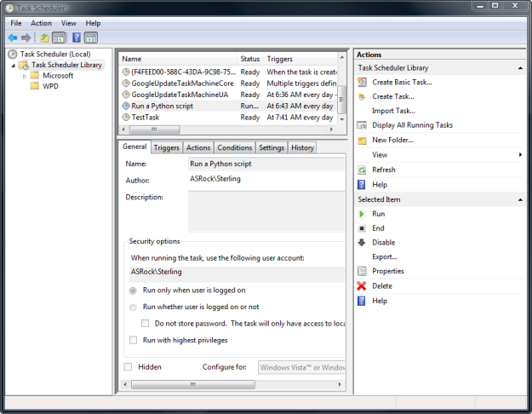Click the Description text field
532x414 pixels.
(266, 211)
